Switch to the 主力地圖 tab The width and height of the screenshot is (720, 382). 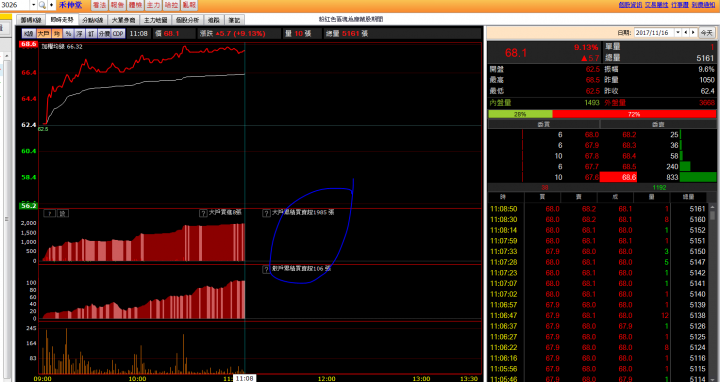(156, 20)
